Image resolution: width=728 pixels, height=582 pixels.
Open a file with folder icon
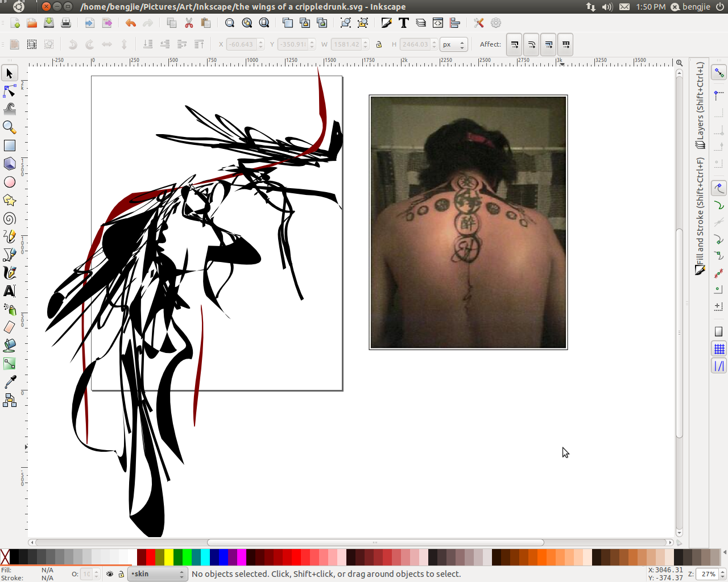tap(32, 23)
